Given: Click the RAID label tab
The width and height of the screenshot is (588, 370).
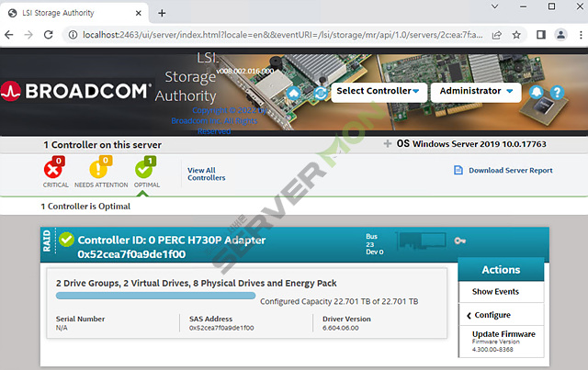Looking at the screenshot, I should pyautogui.click(x=47, y=241).
